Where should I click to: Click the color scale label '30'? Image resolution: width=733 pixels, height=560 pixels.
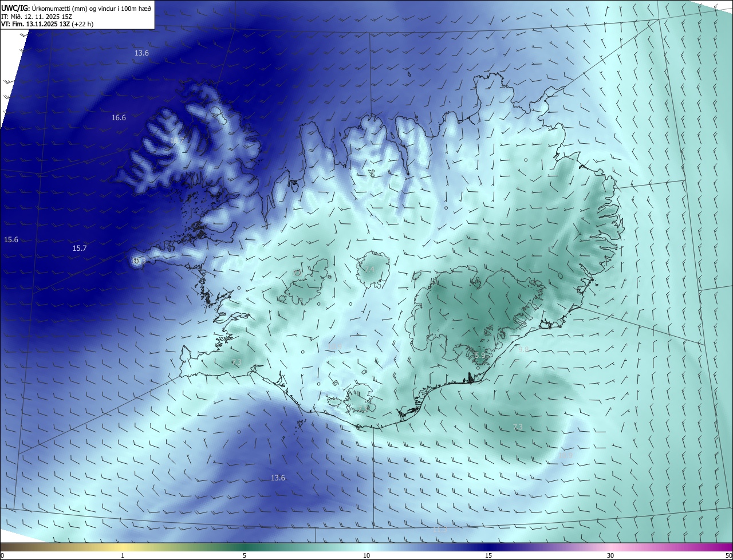(x=610, y=555)
